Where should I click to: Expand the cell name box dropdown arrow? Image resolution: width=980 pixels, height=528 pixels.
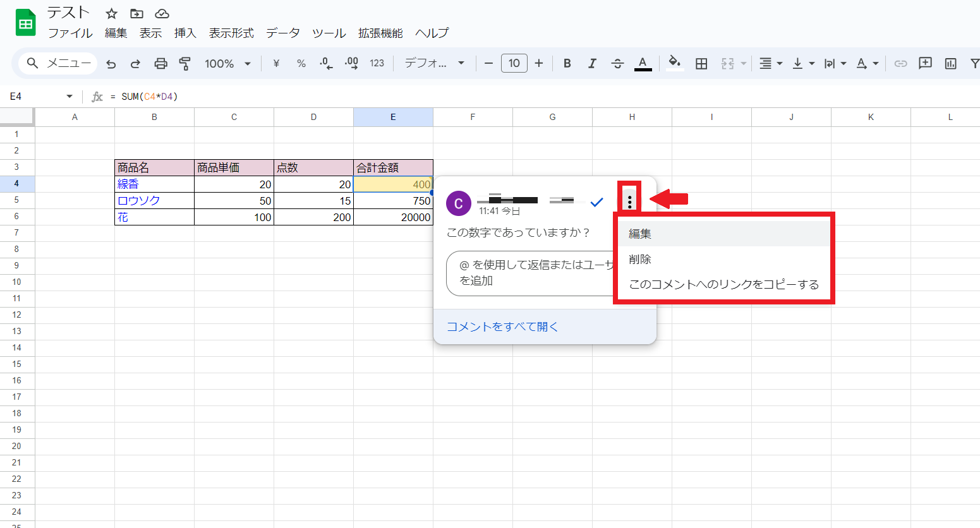click(70, 97)
